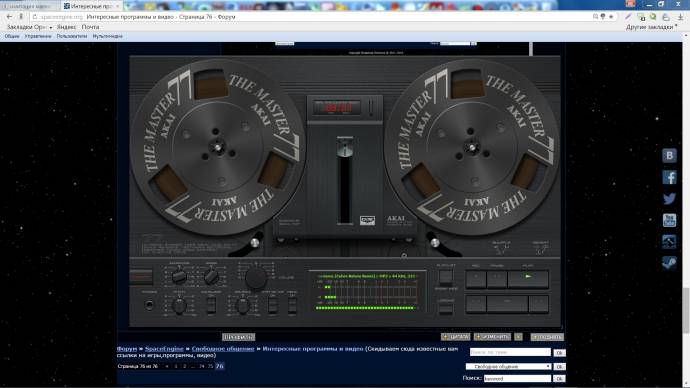Screen dimensions: 690x388
Task: Click the playlist square button on the deck
Action: pos(446,277)
